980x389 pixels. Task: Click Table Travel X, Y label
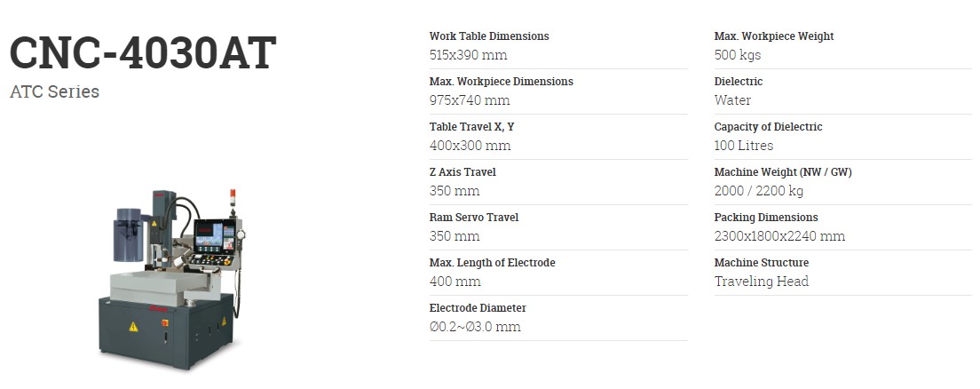tap(471, 127)
